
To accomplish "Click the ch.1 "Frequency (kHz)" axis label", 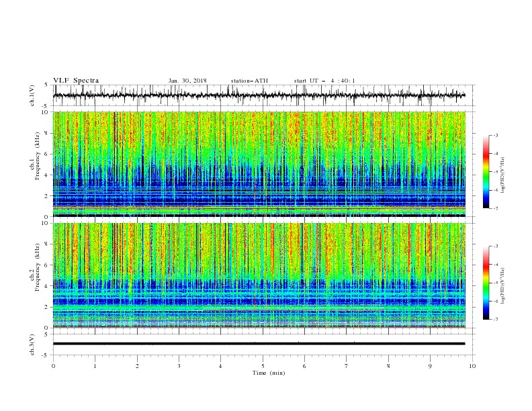I will tap(38, 155).
